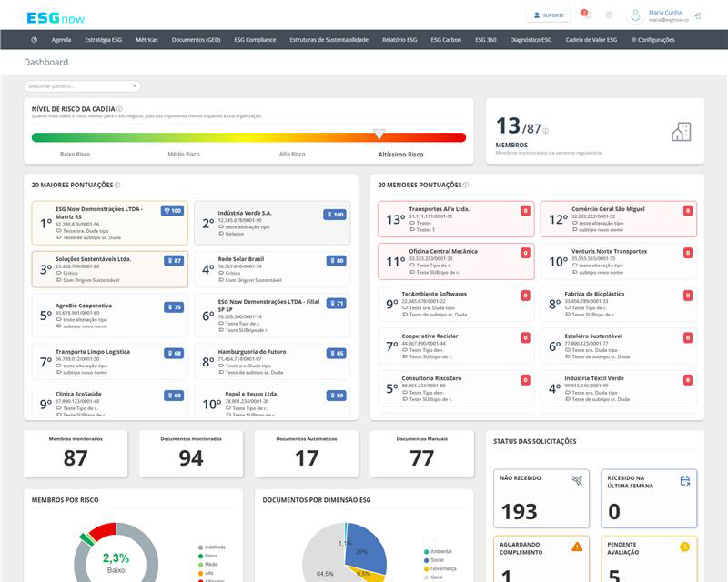
Task: Click the risk level gradient bar
Action: point(248,137)
